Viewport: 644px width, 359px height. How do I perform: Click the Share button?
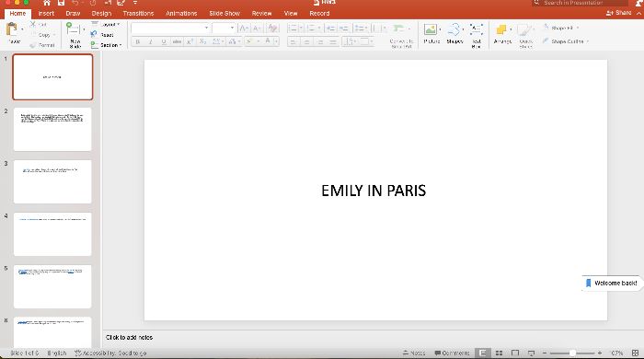618,13
